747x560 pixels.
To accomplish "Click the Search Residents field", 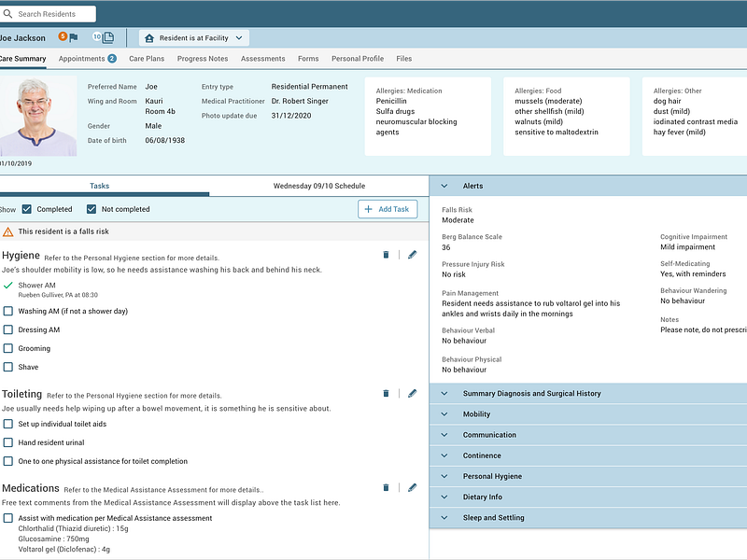I will click(x=48, y=14).
